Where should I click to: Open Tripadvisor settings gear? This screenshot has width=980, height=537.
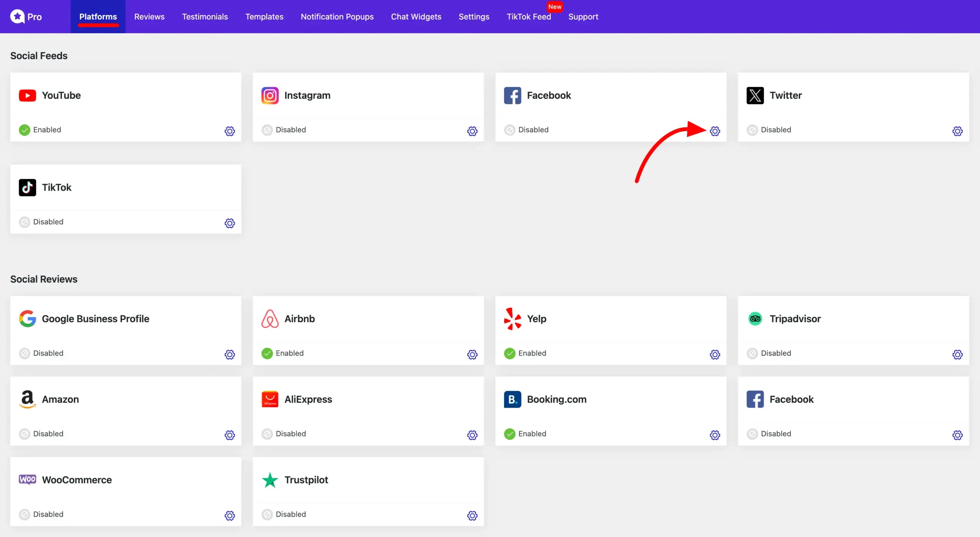click(x=957, y=354)
